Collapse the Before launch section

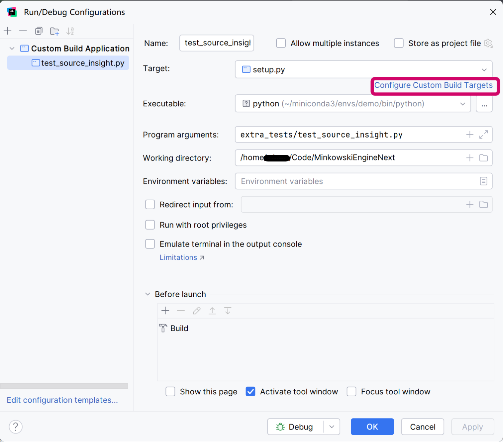pos(148,294)
